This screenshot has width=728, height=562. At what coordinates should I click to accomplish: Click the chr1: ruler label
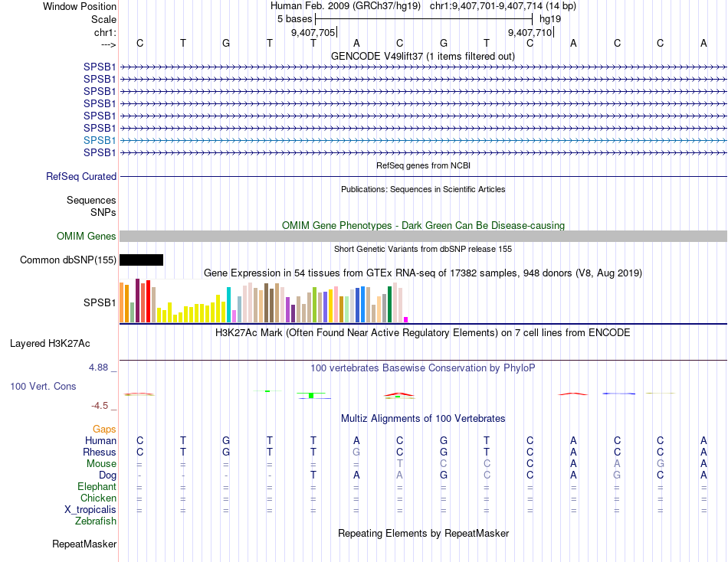(105, 32)
